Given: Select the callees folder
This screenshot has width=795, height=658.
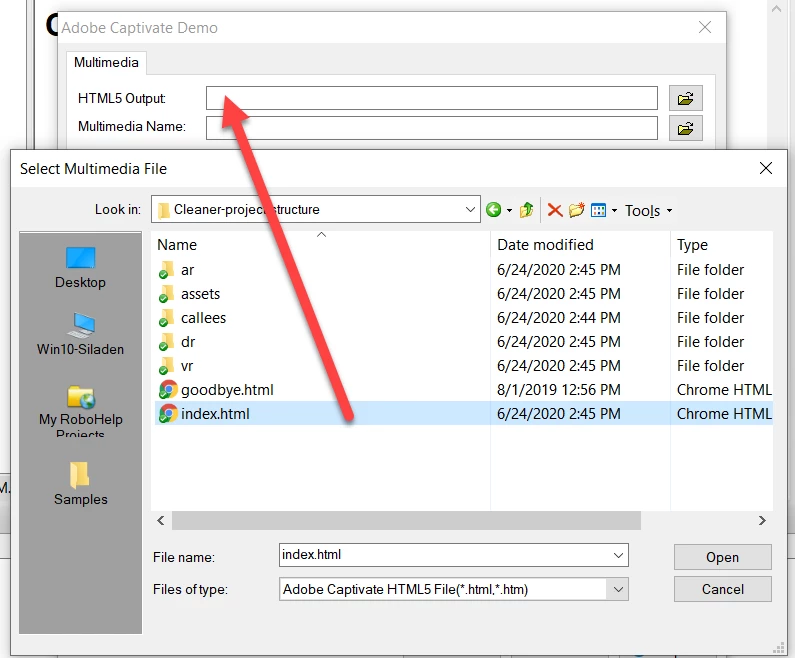Looking at the screenshot, I should (x=203, y=318).
